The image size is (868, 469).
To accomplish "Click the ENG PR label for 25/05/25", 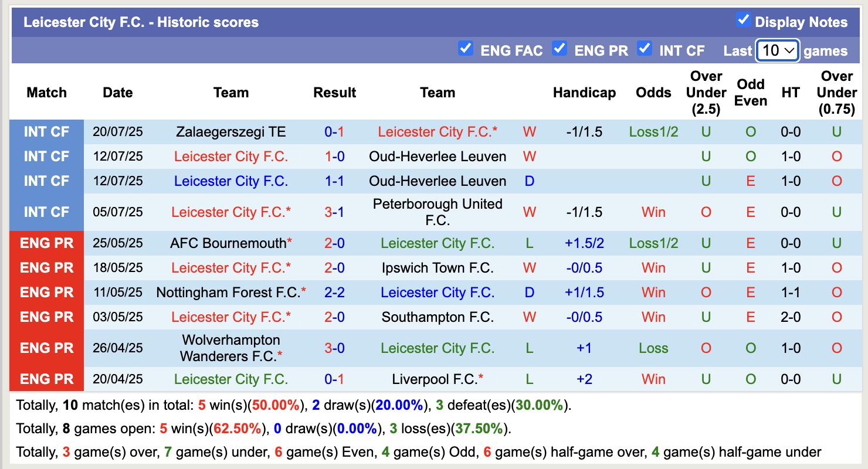I will [47, 243].
